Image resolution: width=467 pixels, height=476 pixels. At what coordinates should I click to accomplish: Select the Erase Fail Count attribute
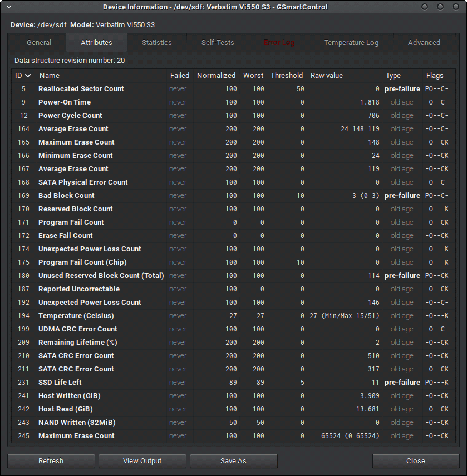click(233, 236)
